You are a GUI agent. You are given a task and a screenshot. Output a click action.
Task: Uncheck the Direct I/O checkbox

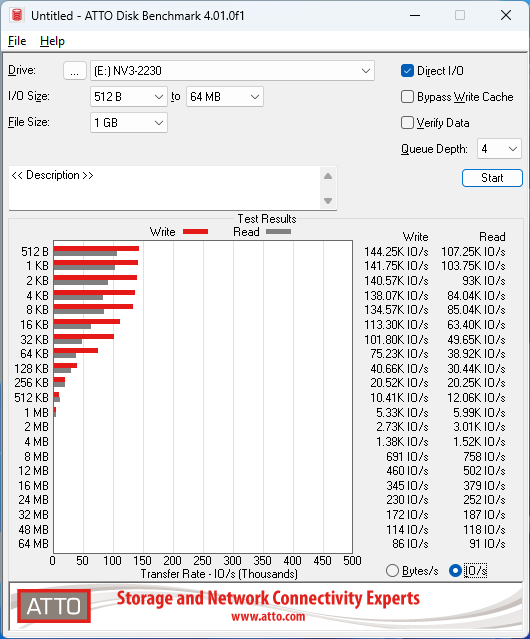click(407, 71)
